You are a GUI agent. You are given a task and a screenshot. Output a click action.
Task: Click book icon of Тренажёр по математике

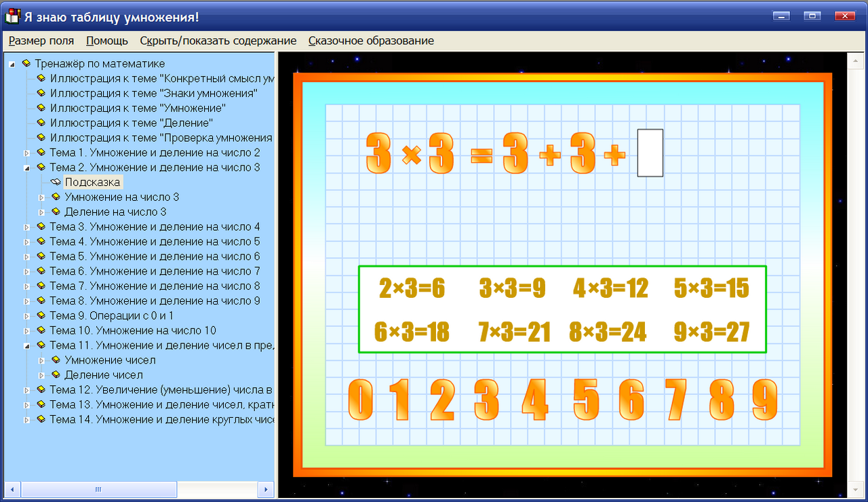[x=26, y=63]
